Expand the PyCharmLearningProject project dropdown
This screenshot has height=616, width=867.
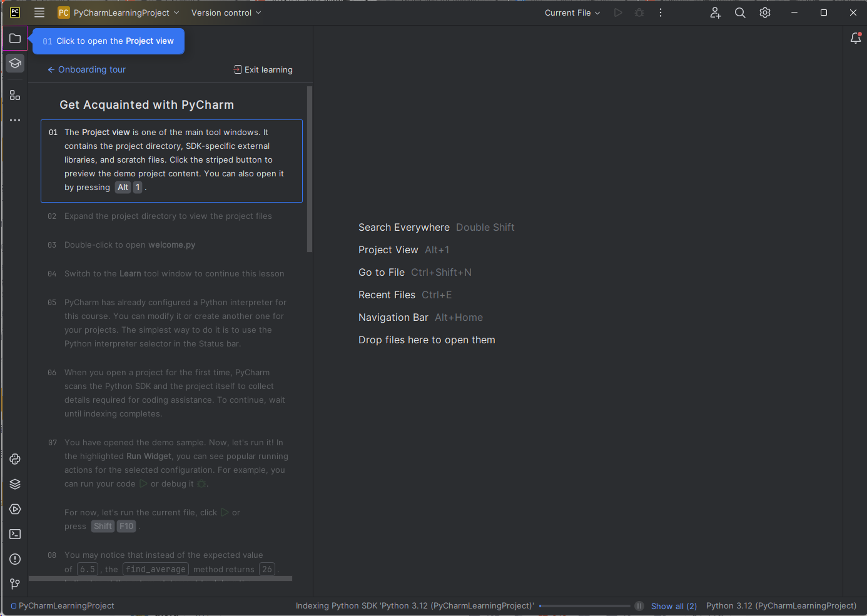pyautogui.click(x=119, y=13)
